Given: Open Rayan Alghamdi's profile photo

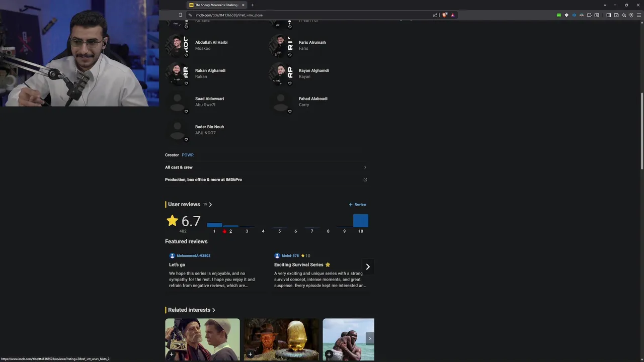Looking at the screenshot, I should point(281,73).
